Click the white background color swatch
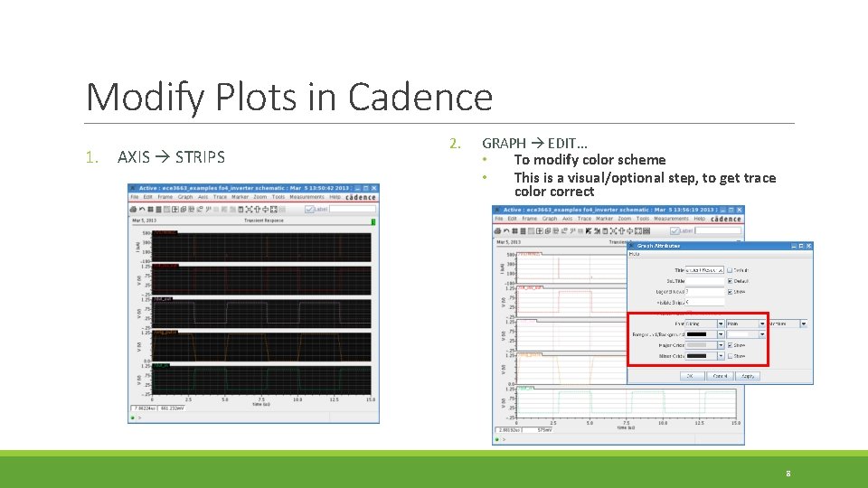Image resolution: width=868 pixels, height=488 pixels. click(738, 334)
